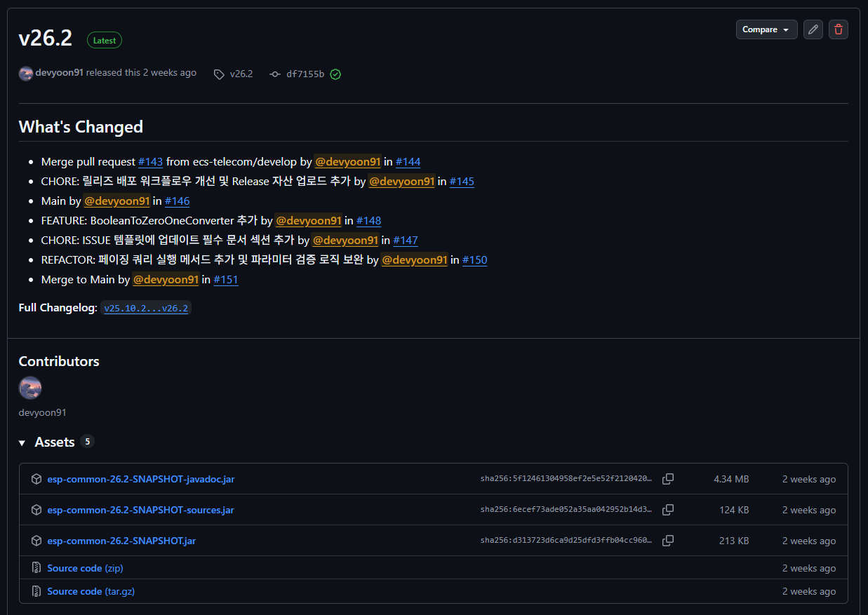This screenshot has height=615, width=868.
Task: Open pull request #144 link
Action: coord(408,162)
